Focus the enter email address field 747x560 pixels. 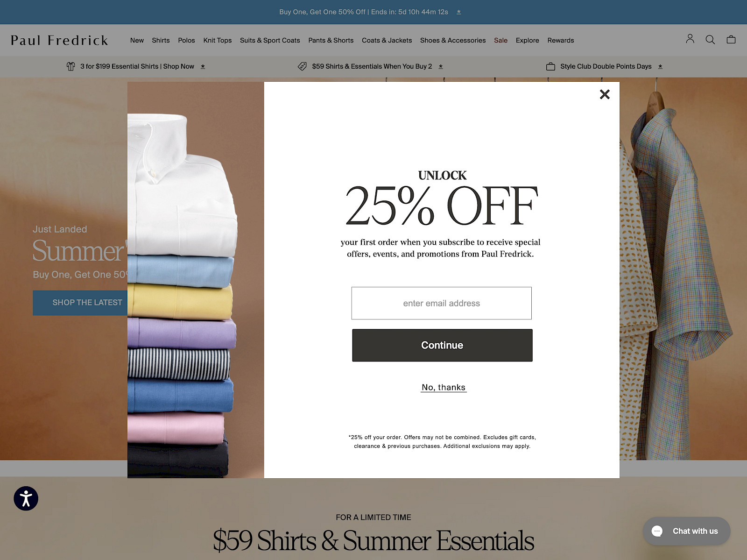pyautogui.click(x=442, y=303)
